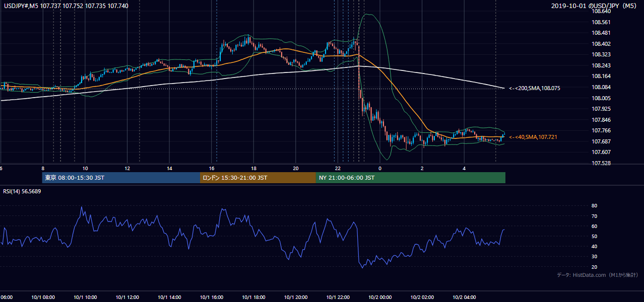
Task: Click RSI scale label 50
Action: pyautogui.click(x=595, y=236)
